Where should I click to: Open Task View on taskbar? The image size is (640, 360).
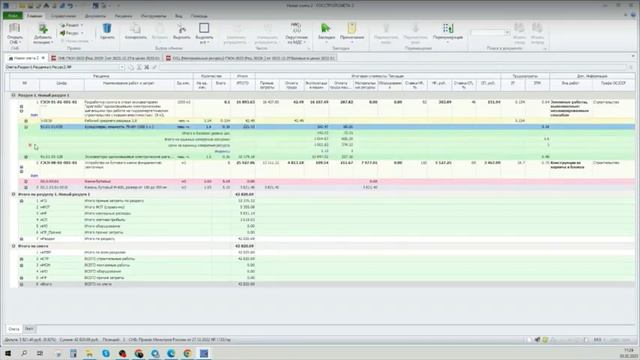pyautogui.click(x=40, y=353)
